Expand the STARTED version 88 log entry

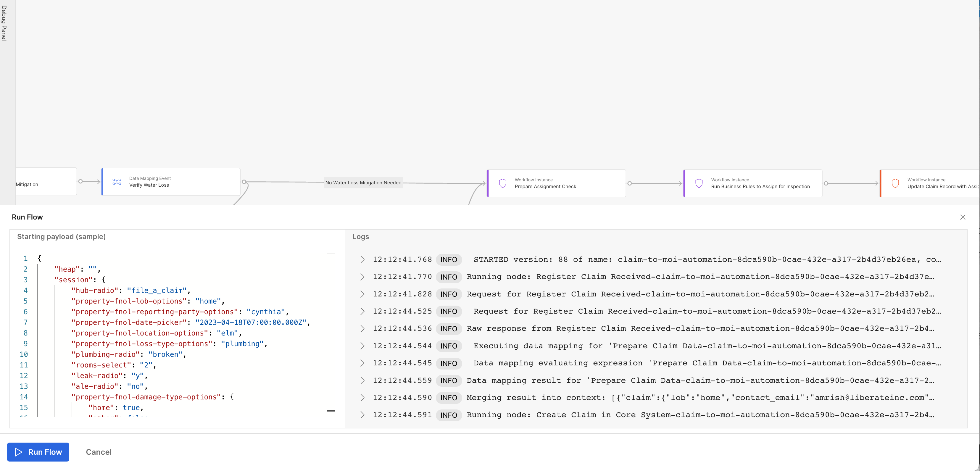(362, 259)
